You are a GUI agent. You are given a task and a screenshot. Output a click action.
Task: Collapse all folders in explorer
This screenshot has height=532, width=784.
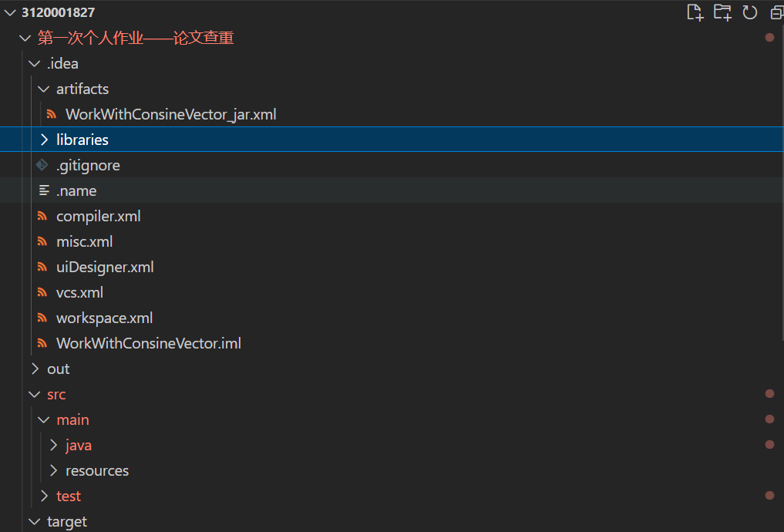[776, 12]
